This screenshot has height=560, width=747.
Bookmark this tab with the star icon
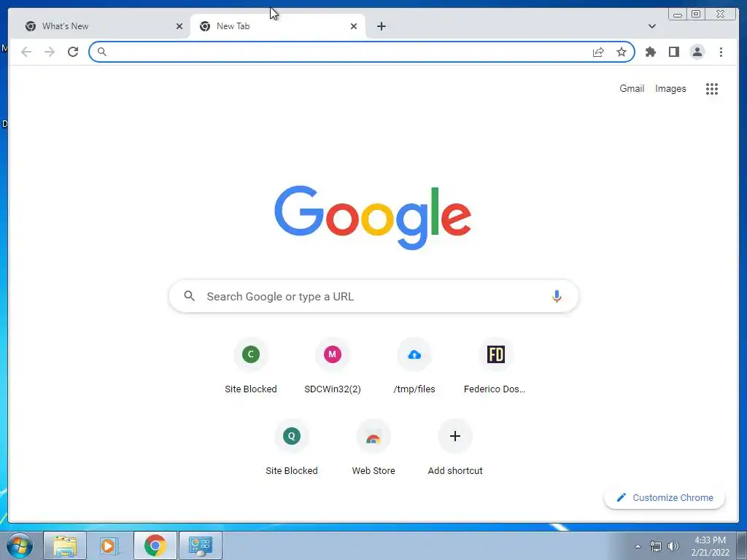(x=622, y=52)
